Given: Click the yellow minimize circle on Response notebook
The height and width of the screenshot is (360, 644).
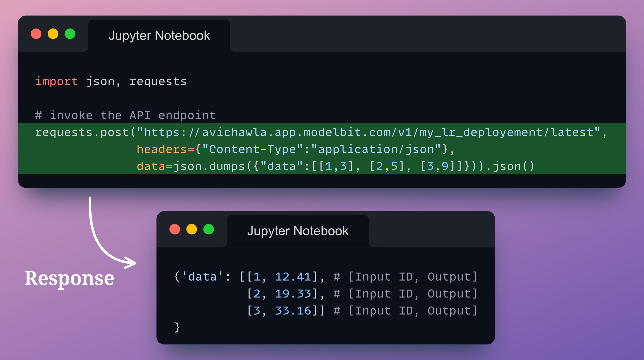Looking at the screenshot, I should (x=192, y=229).
